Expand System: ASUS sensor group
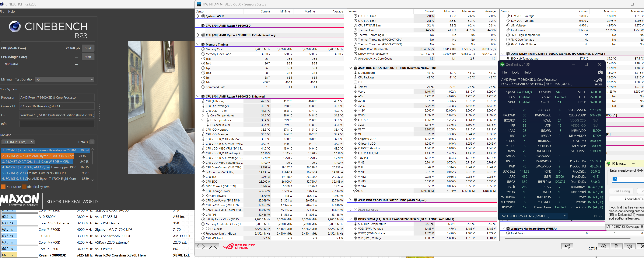 click(198, 16)
